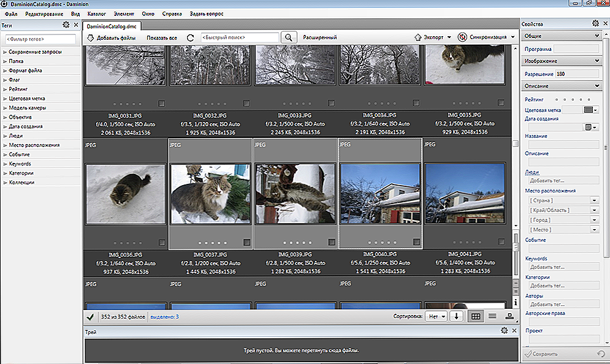Open the Catalog menu
This screenshot has width=610, height=364.
[96, 12]
